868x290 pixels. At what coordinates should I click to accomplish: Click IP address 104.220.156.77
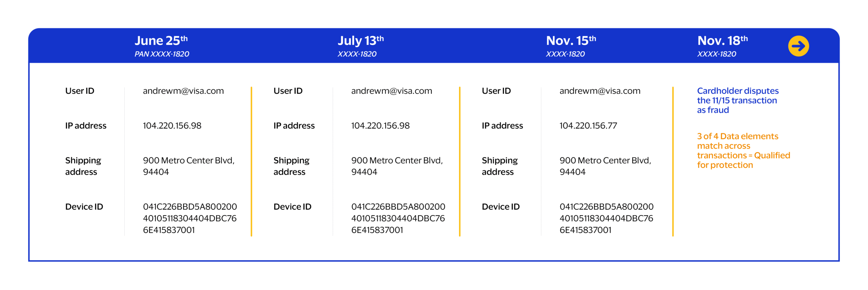(x=588, y=126)
